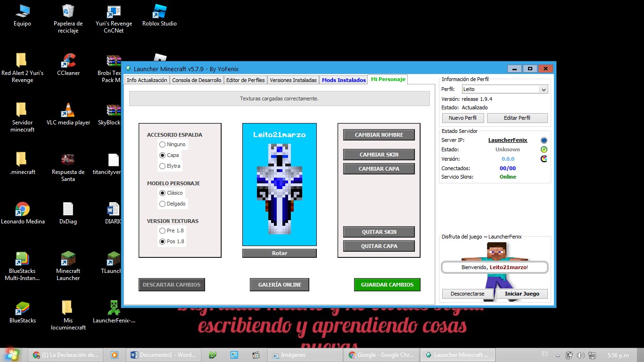
Task: Click the 'Bienvenido, Leito21marzo!' welcome text
Action: pyautogui.click(x=495, y=267)
